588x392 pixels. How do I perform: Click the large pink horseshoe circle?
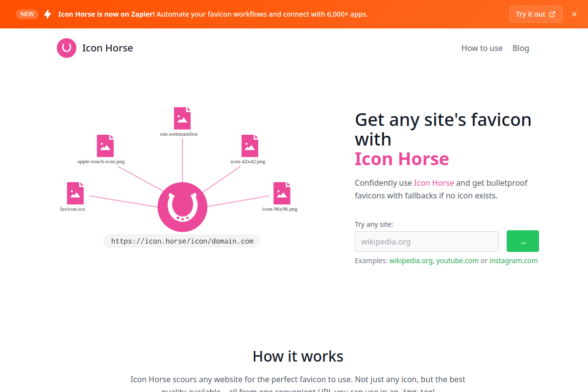pos(182,207)
